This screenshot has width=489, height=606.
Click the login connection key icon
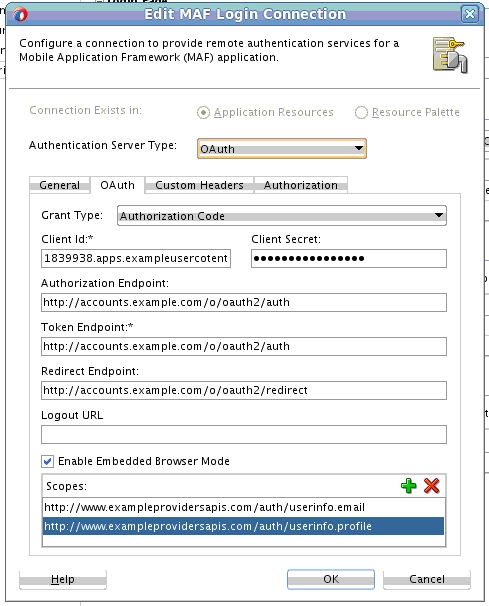pyautogui.click(x=450, y=55)
